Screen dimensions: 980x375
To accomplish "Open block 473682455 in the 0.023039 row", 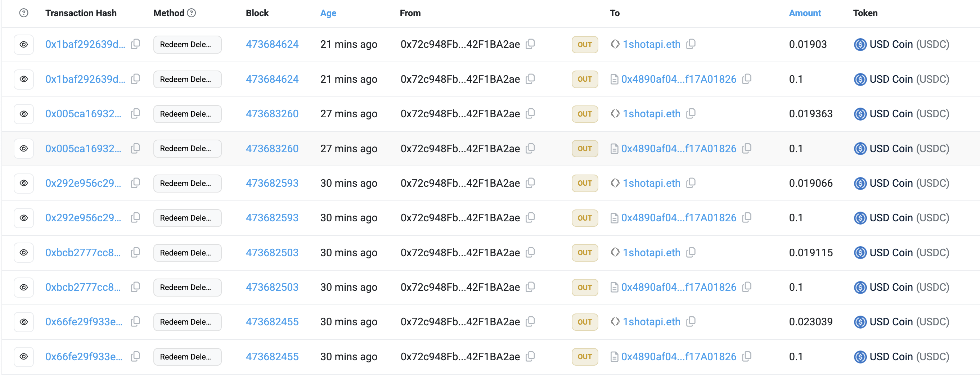I will (x=272, y=322).
